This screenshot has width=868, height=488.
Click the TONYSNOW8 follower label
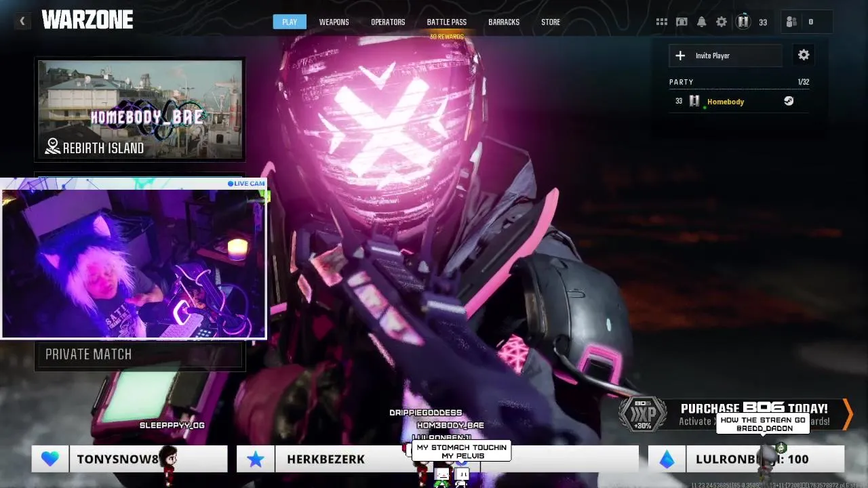117,460
